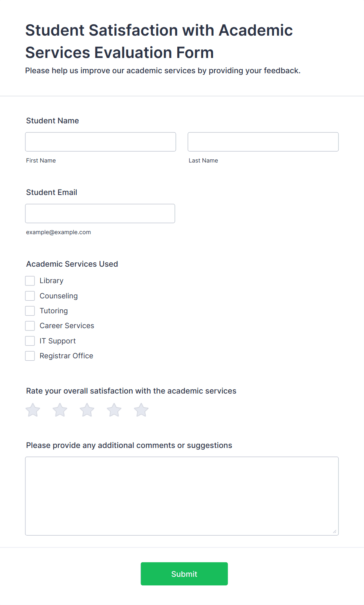Check the Library checkbox
364x605 pixels.
(30, 281)
